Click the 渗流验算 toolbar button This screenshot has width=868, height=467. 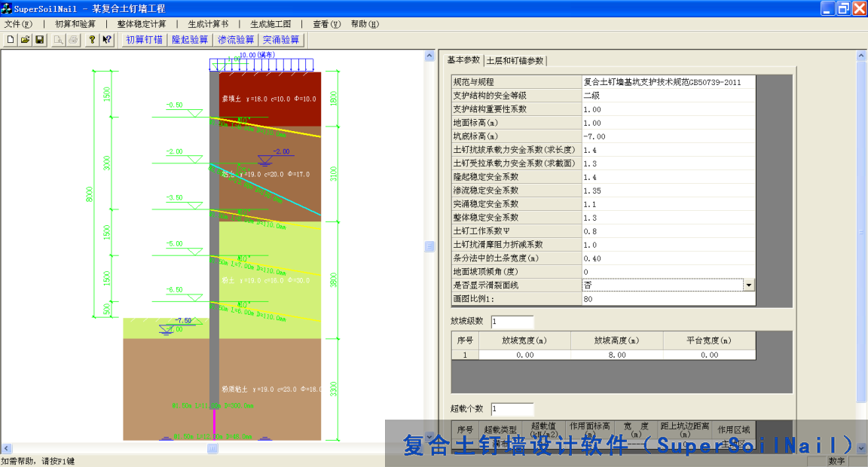pos(236,40)
